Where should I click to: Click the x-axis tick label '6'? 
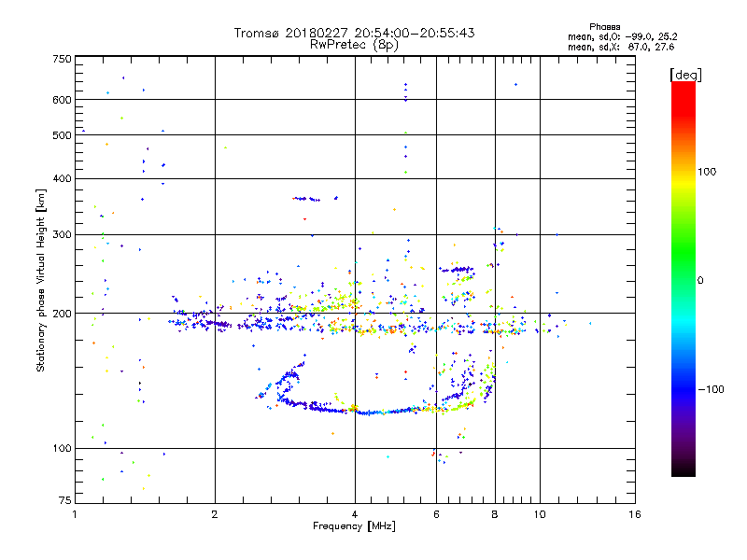(436, 514)
